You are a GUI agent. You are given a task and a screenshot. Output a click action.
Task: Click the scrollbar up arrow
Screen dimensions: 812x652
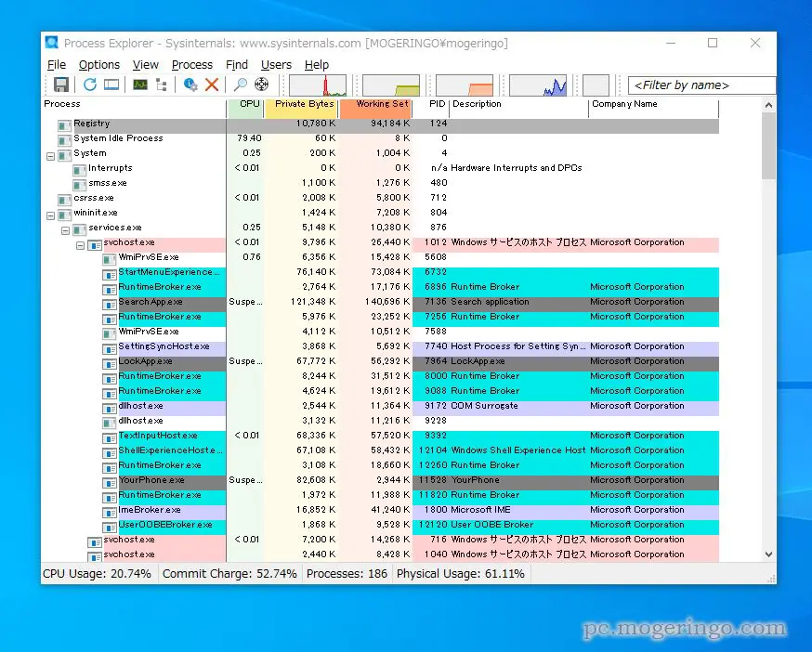click(769, 105)
